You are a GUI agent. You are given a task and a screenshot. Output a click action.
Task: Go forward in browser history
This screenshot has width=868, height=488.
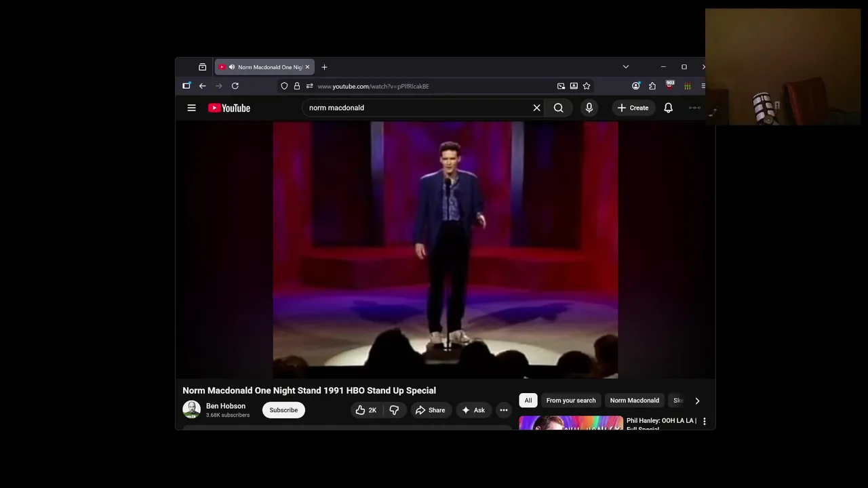click(x=218, y=86)
